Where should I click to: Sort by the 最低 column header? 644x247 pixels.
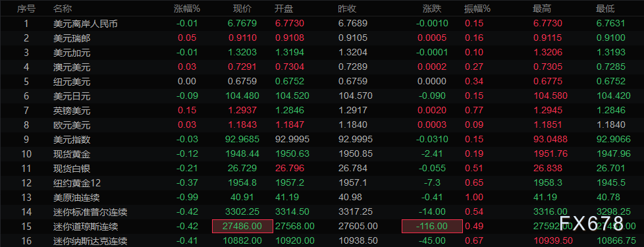coord(605,9)
